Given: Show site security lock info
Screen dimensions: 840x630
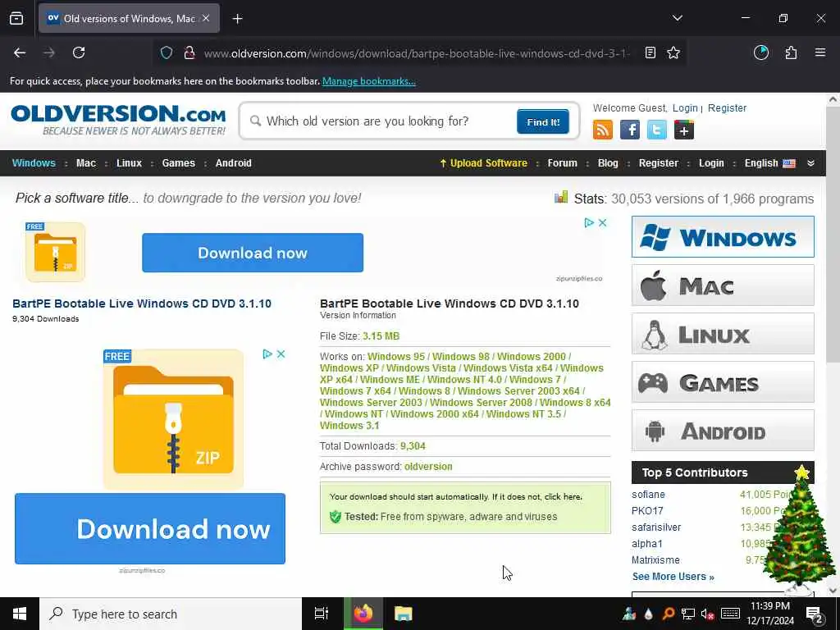Looking at the screenshot, I should coord(189,52).
